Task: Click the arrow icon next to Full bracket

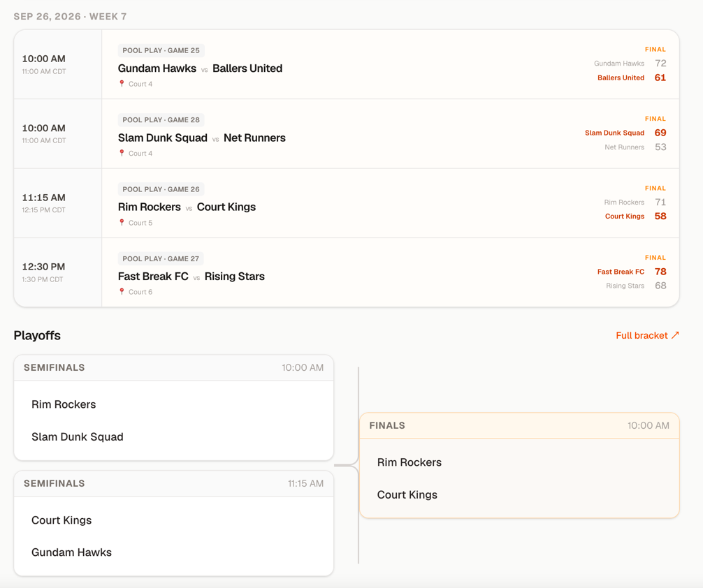Action: 675,335
